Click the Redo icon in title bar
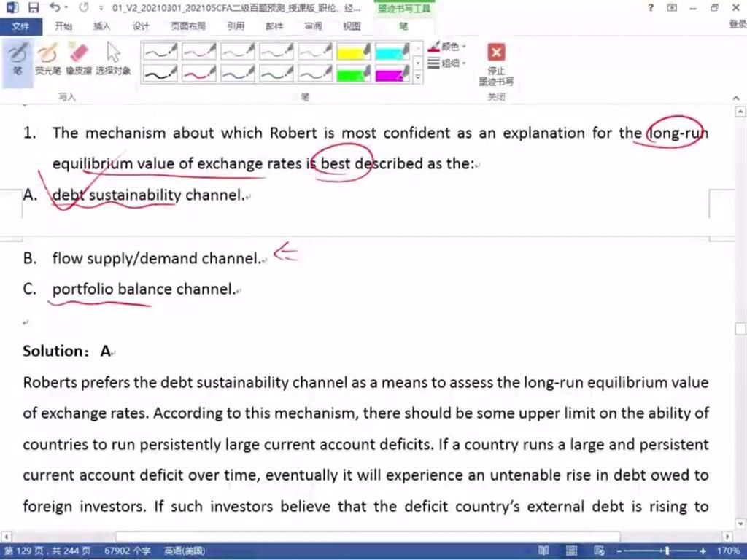The height and width of the screenshot is (560, 747). pos(84,7)
